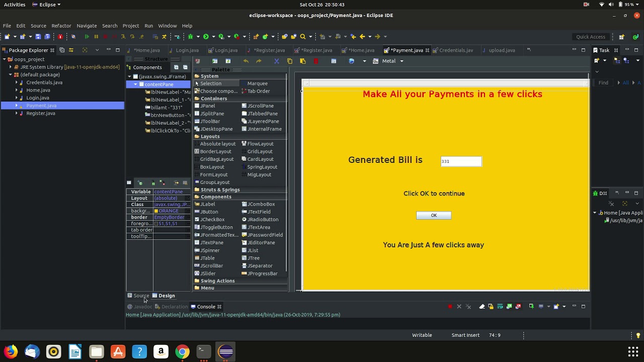The width and height of the screenshot is (644, 362).
Task: Open the Window menu
Action: 168,26
